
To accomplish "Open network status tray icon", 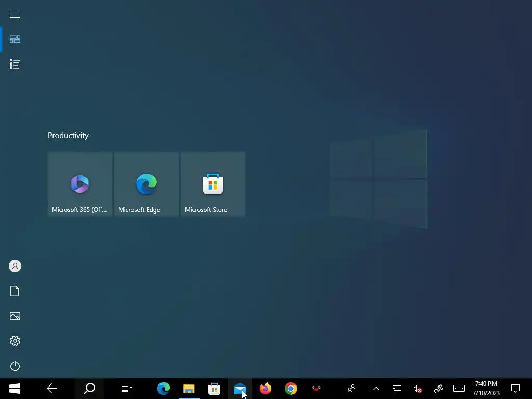I will point(396,389).
